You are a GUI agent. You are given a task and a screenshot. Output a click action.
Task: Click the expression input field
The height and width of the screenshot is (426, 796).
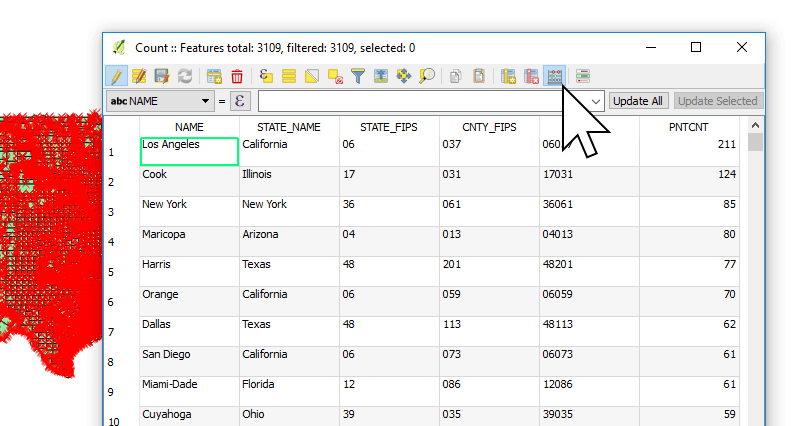(422, 101)
